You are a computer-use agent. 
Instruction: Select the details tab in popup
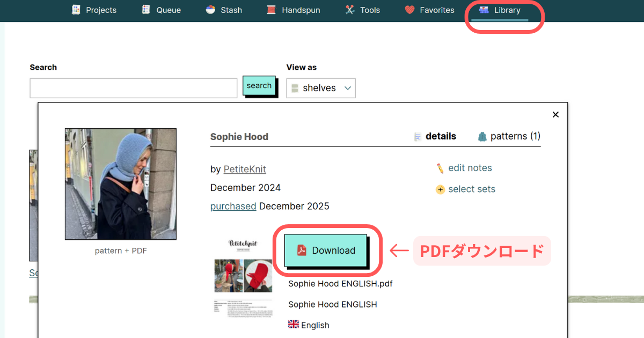click(435, 136)
